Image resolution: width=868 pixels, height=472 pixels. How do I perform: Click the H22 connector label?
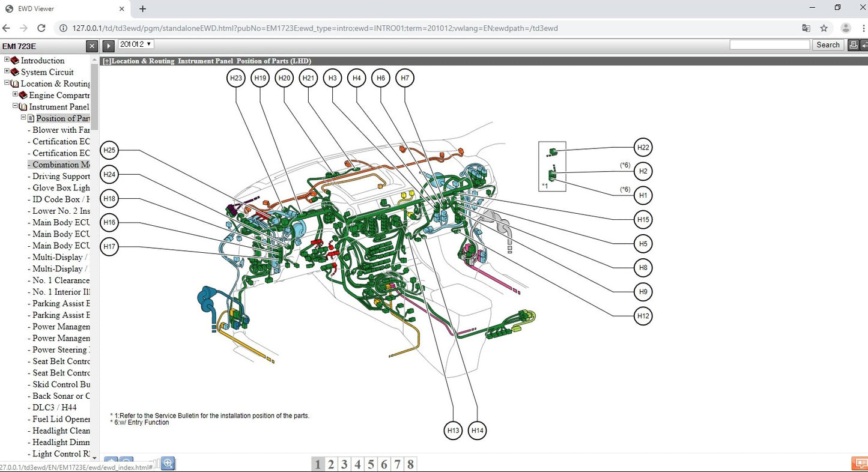(643, 148)
